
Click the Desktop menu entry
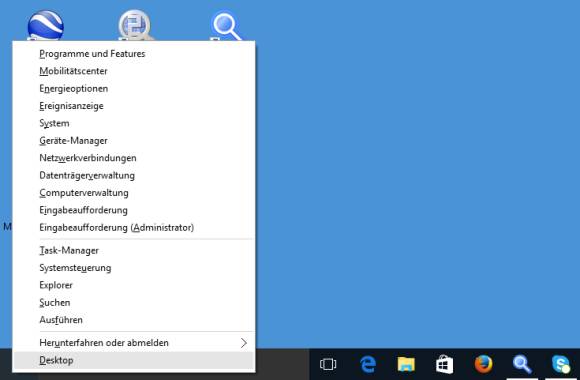[x=134, y=360]
